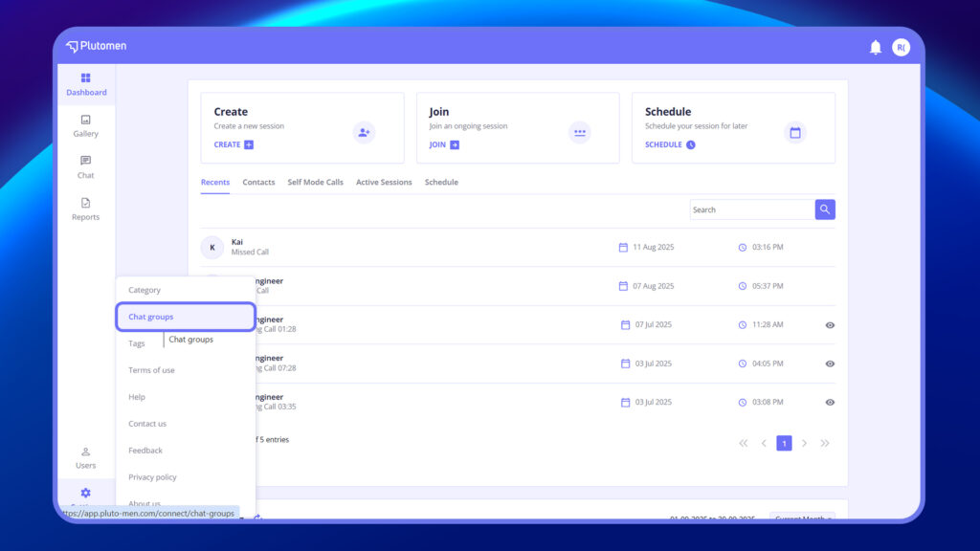Click calendar icon beside 07 Aug 2025
980x551 pixels.
click(623, 286)
